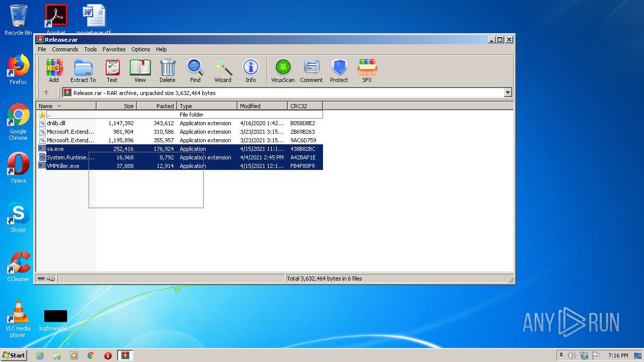Select VMPKiller.exe file
This screenshot has height=362, width=644.
180,166
